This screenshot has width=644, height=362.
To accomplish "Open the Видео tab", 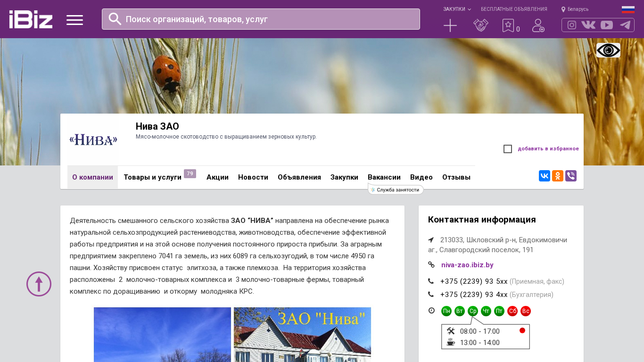I will click(x=421, y=177).
